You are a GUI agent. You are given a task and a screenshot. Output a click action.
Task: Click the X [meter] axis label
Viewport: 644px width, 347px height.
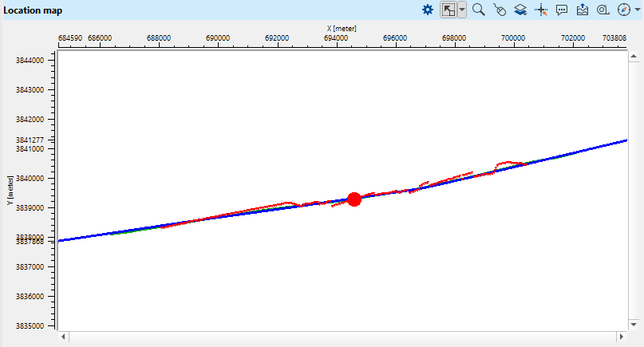pyautogui.click(x=342, y=28)
